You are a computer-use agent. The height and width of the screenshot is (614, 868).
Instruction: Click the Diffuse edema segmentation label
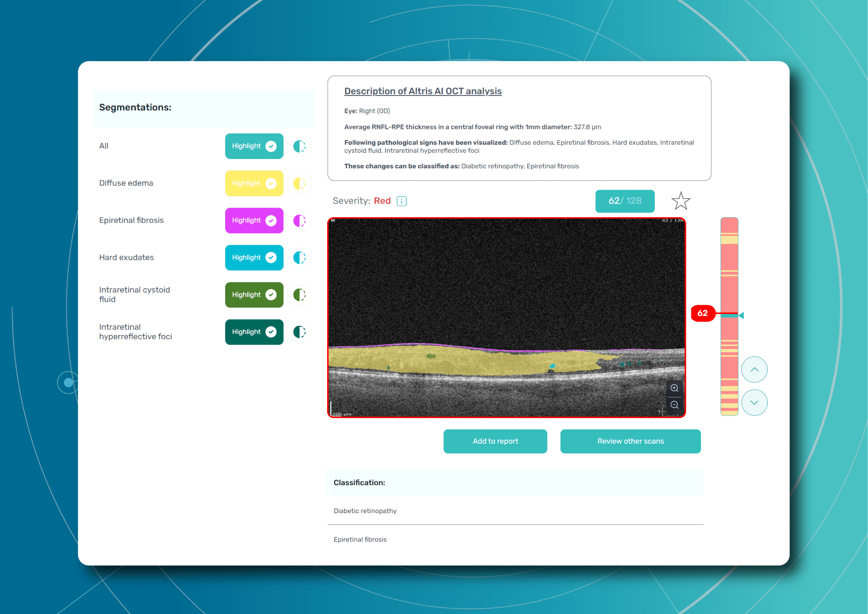[126, 183]
